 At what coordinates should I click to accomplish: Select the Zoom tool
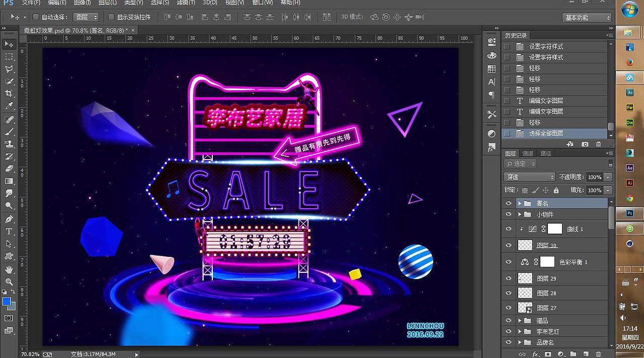[9, 281]
